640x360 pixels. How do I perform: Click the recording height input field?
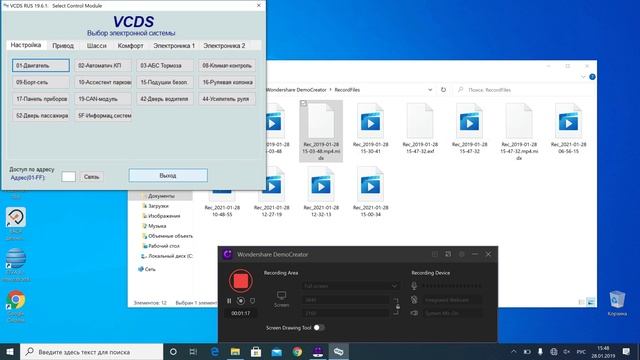[x=346, y=313]
